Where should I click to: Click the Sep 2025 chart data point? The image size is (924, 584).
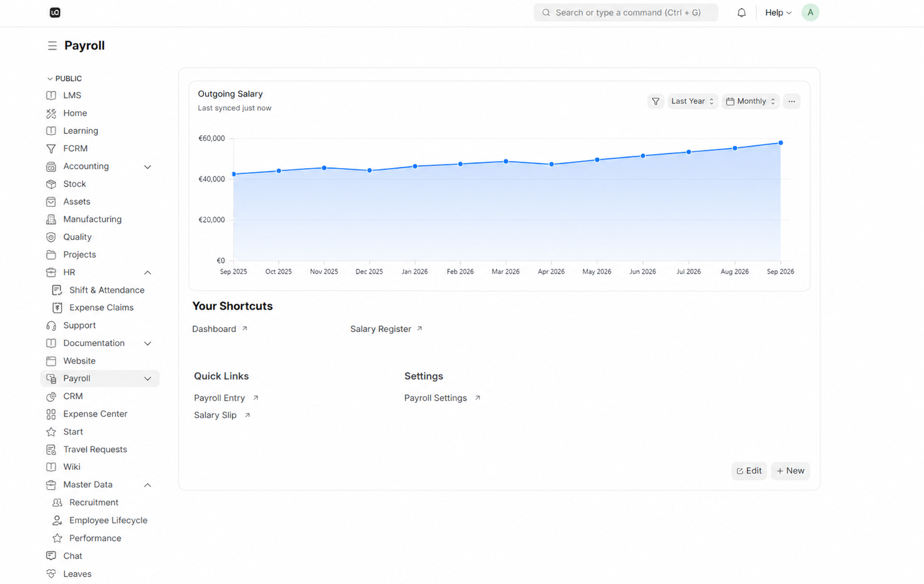pos(234,174)
